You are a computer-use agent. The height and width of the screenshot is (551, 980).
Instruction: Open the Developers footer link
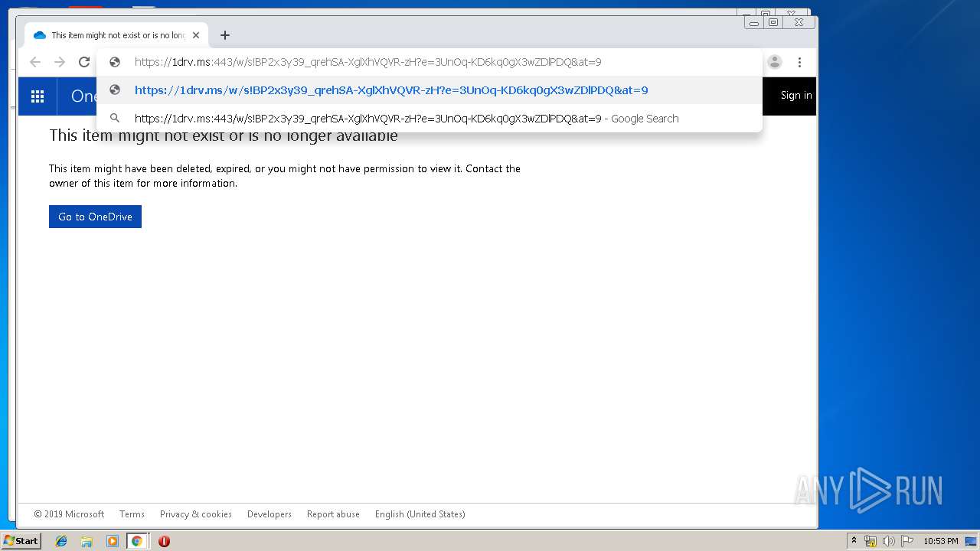269,514
